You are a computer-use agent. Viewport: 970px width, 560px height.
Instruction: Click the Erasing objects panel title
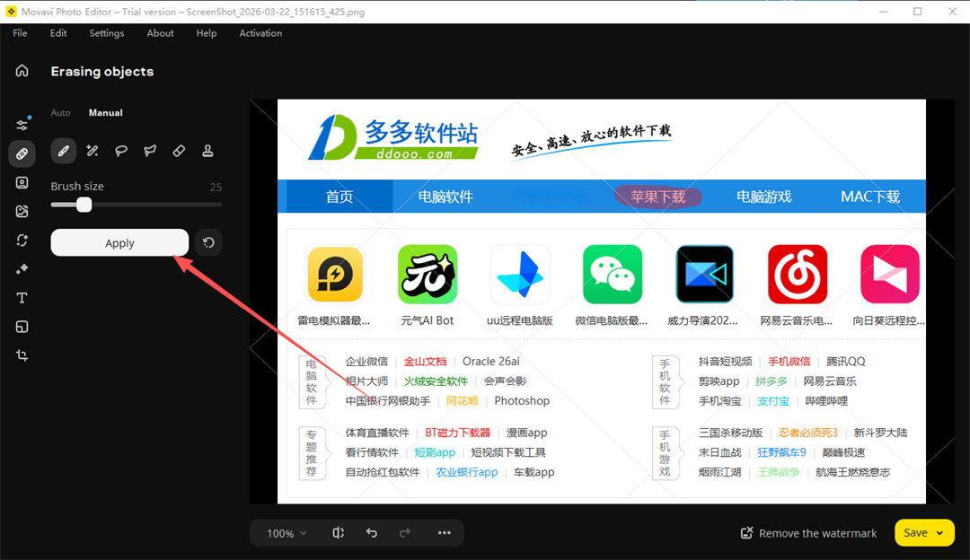point(102,71)
